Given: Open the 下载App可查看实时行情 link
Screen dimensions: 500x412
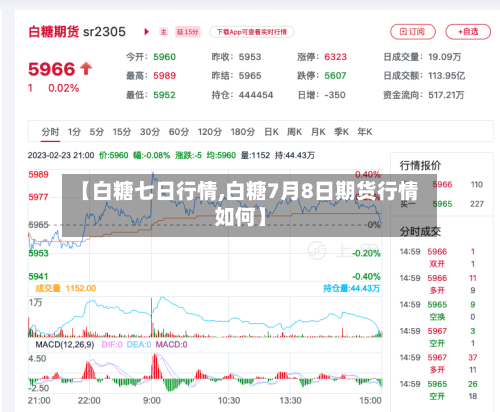Looking at the screenshot, I should click(252, 32).
